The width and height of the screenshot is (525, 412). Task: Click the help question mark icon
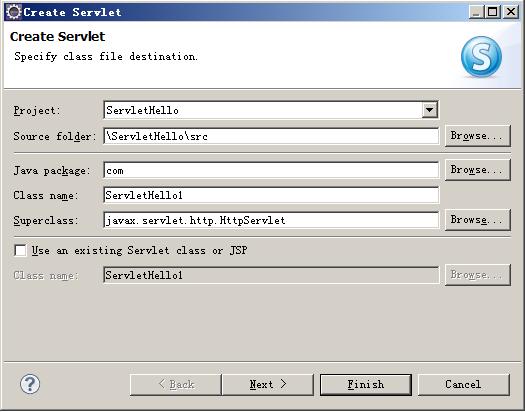pyautogui.click(x=30, y=384)
